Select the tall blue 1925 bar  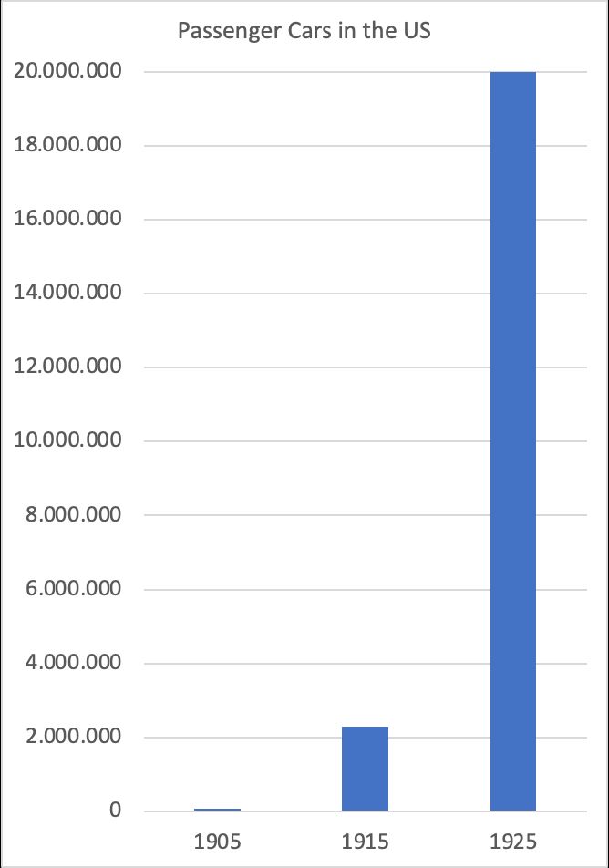tap(513, 438)
